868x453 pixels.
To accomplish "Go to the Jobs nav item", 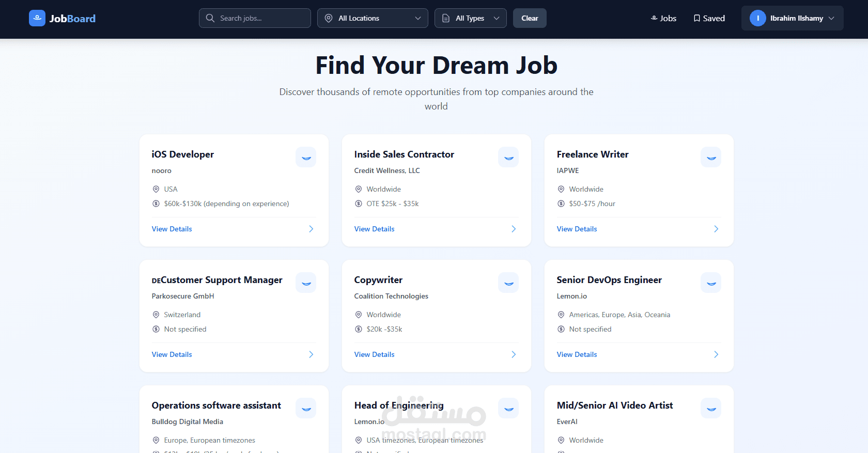I will (x=663, y=18).
